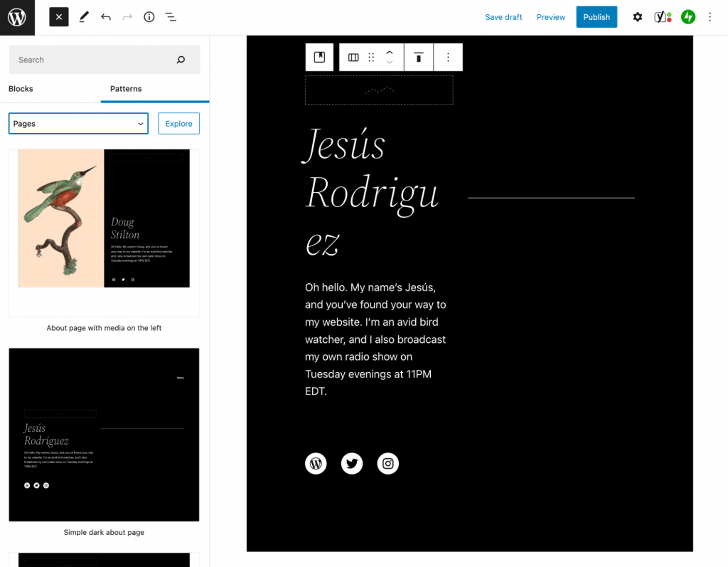Open the document details info icon
Image resolution: width=728 pixels, height=567 pixels.
click(149, 17)
